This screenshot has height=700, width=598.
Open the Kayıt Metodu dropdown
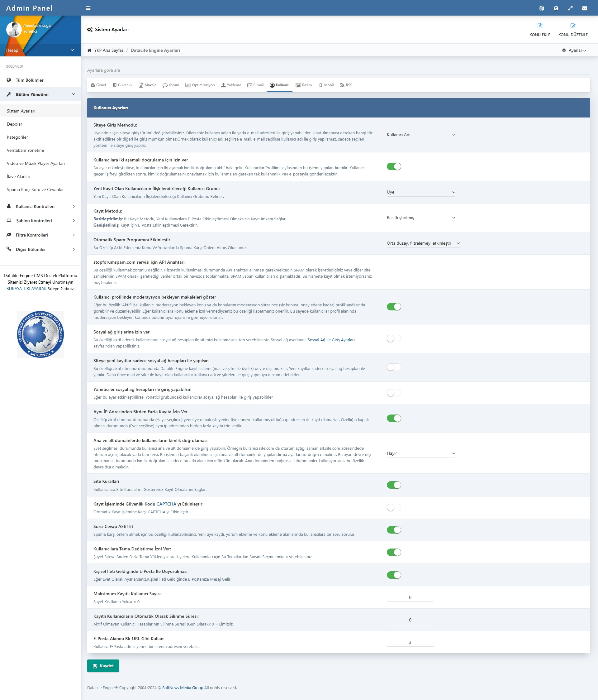click(x=421, y=218)
